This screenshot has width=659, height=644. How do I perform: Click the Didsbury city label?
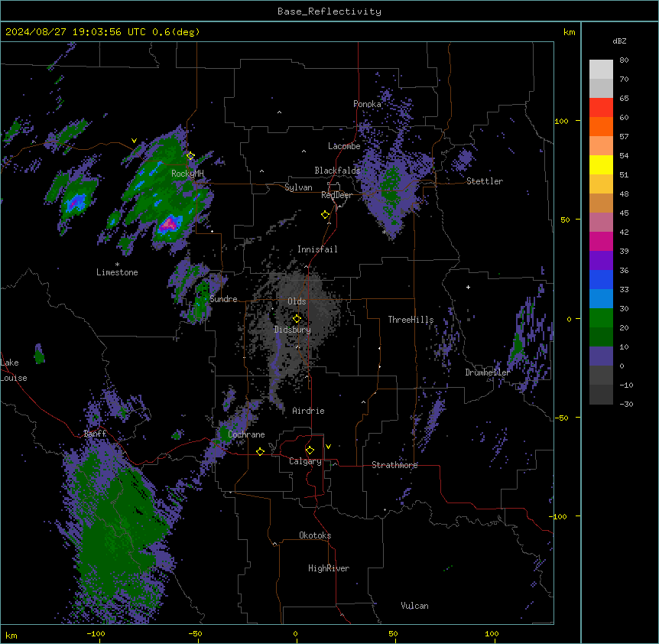(293, 330)
